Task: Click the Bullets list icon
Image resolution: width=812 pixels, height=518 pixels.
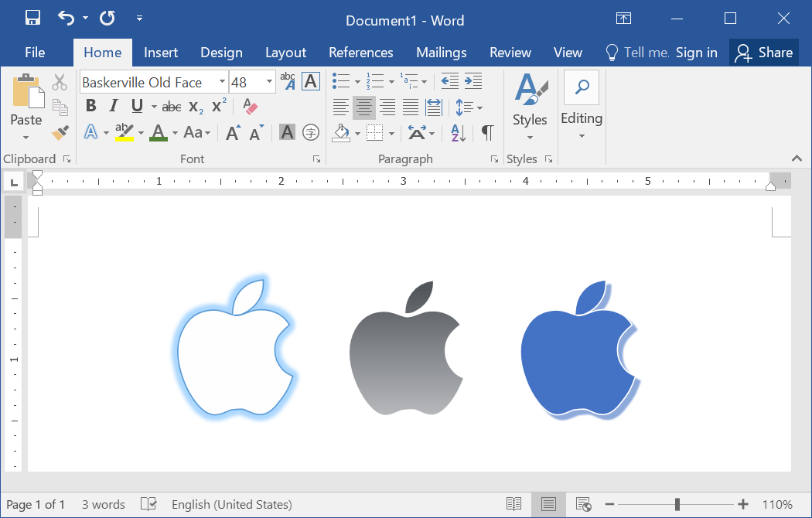Action: point(341,80)
